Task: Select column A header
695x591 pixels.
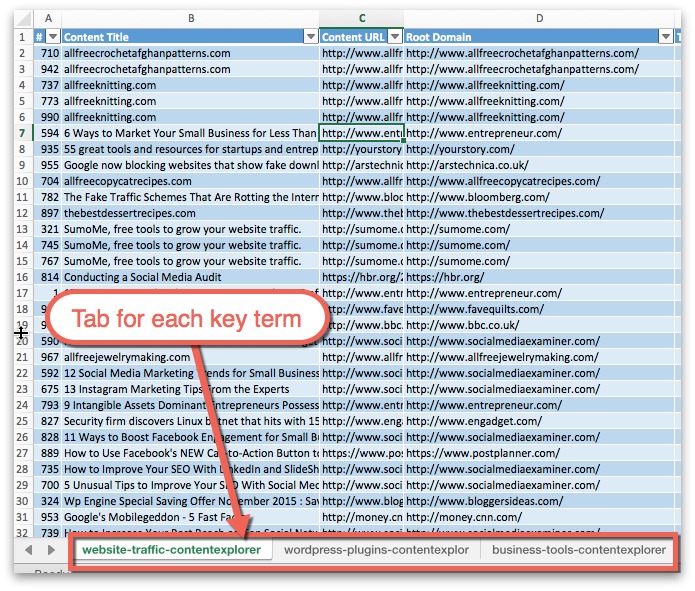Action: pyautogui.click(x=48, y=18)
